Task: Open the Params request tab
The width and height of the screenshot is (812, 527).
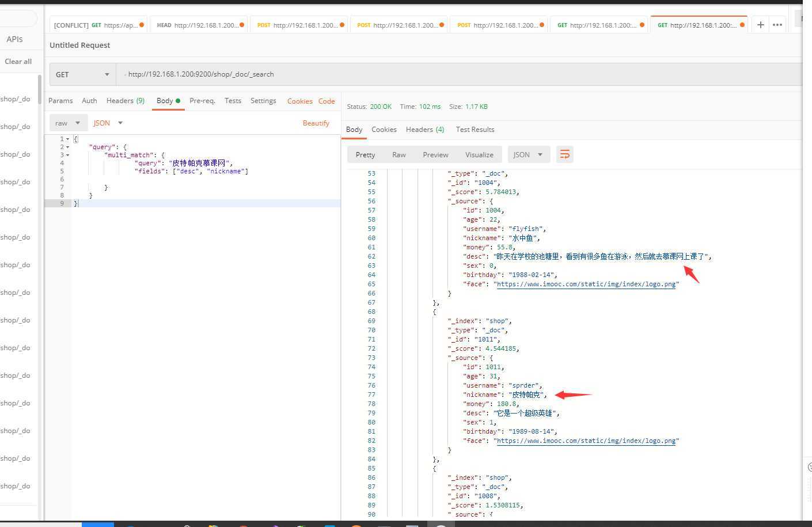Action: pyautogui.click(x=60, y=101)
